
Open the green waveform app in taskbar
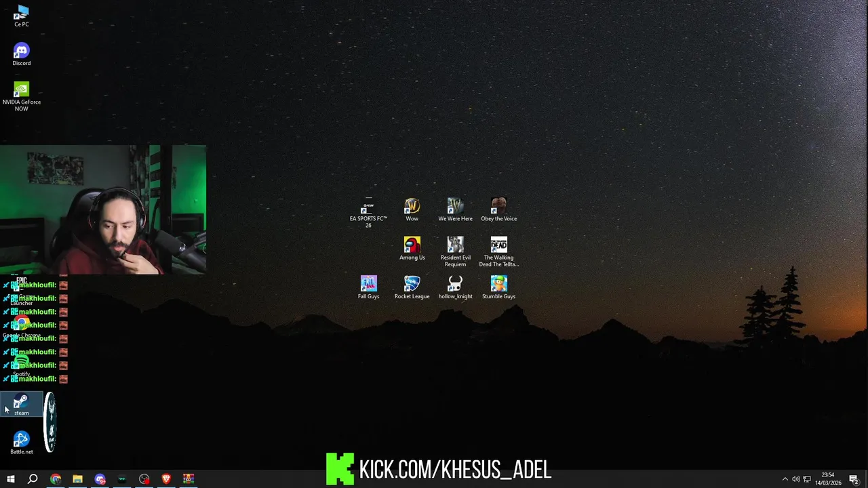coord(122,479)
